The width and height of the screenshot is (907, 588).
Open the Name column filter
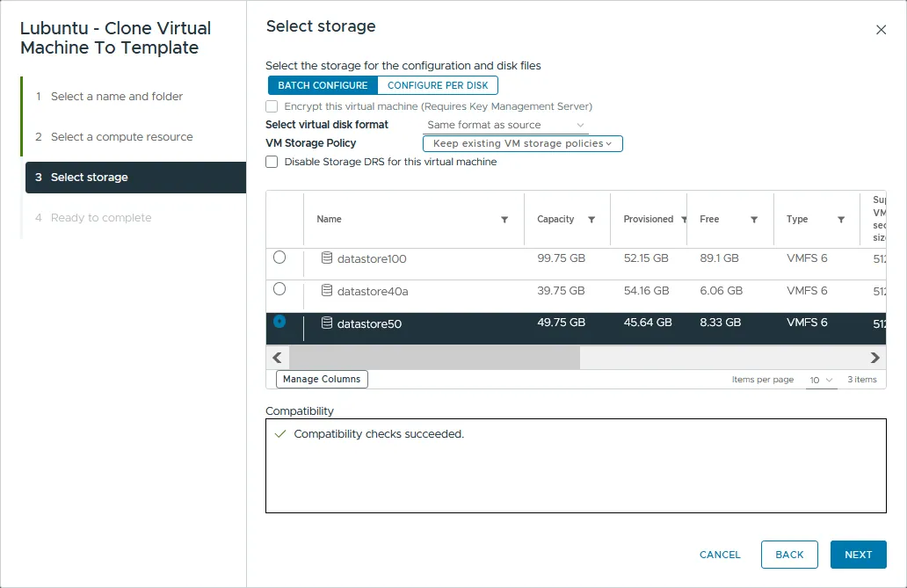504,220
